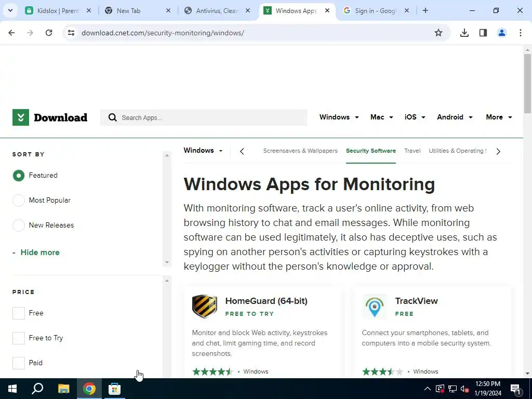Click Chrome icon in taskbar
The height and width of the screenshot is (399, 532).
click(x=89, y=389)
